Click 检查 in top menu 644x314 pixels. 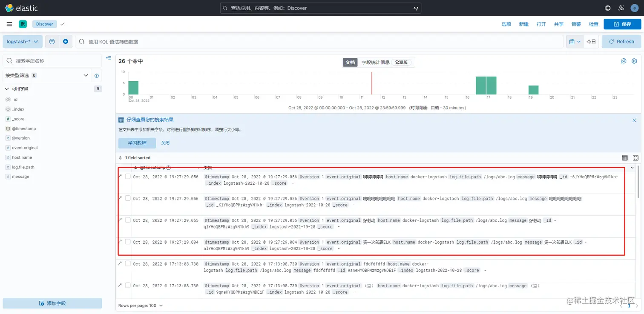593,24
